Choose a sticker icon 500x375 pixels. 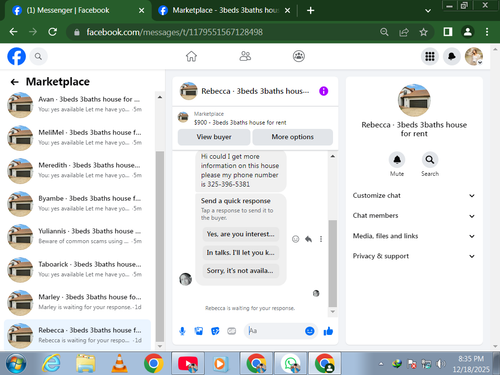pos(215,331)
